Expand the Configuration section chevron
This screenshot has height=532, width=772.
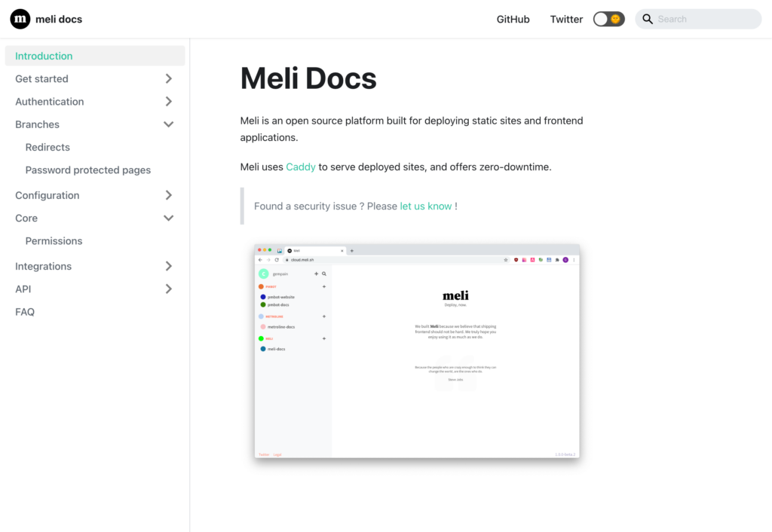click(x=168, y=195)
